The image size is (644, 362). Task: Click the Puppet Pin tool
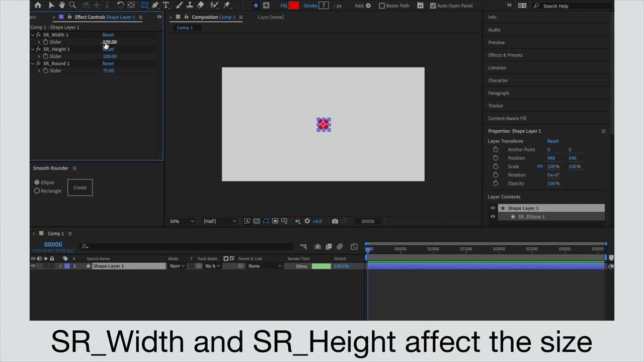226,6
